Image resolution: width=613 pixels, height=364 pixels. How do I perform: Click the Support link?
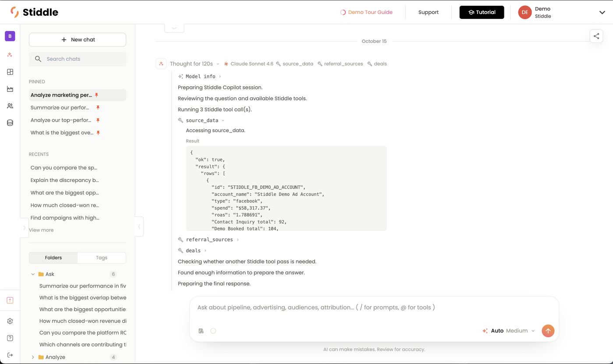click(x=428, y=12)
